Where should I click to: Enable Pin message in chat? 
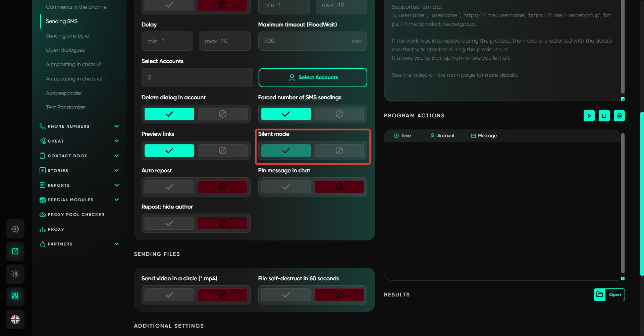click(286, 187)
